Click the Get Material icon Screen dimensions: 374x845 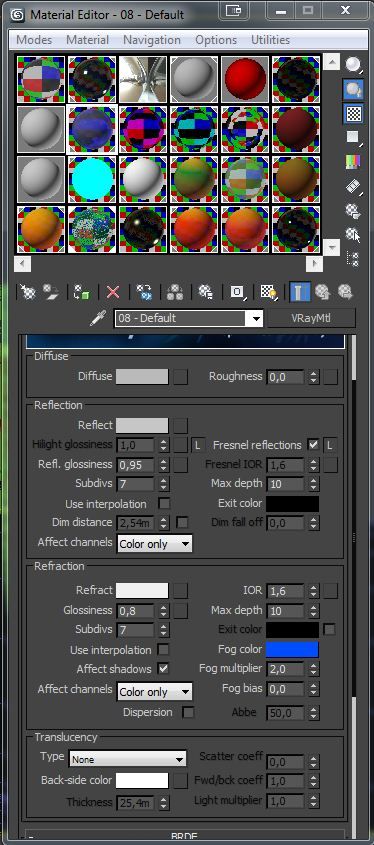[x=27, y=292]
